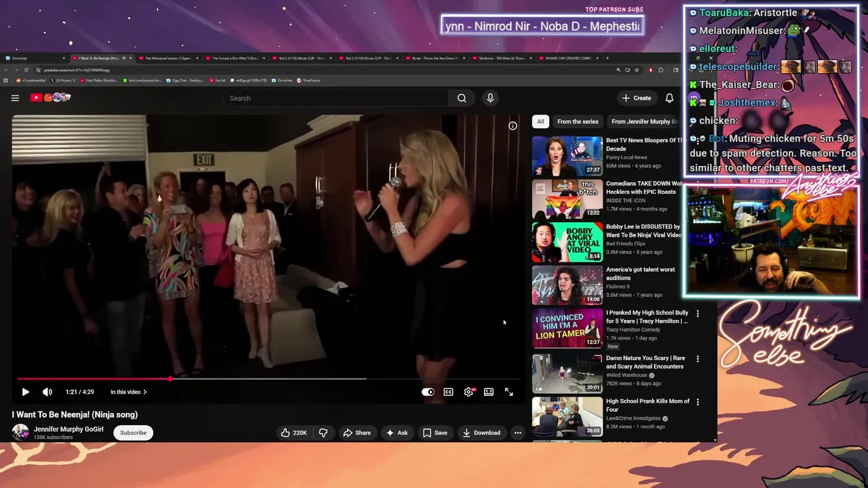Open the browser apps grid icon
Image resolution: width=868 pixels, height=488 pixels.
(6, 80)
